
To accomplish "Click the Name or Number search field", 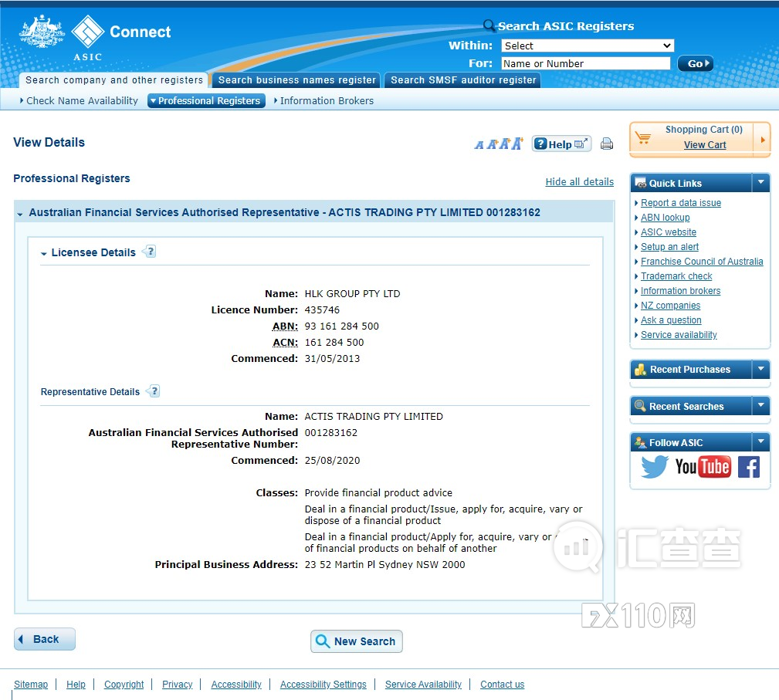I will 585,63.
